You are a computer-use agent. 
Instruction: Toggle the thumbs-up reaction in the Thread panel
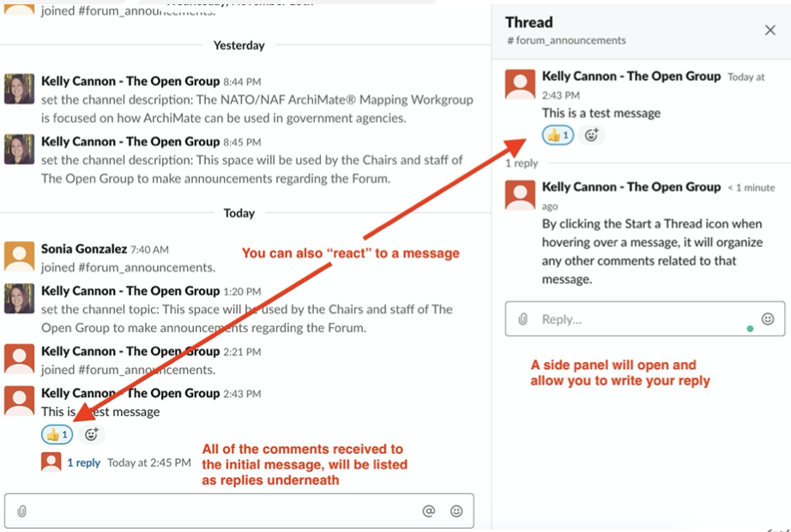[x=557, y=135]
